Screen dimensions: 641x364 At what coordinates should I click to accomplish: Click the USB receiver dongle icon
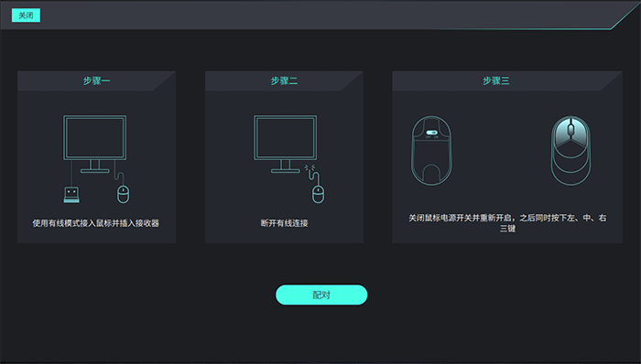click(x=71, y=195)
